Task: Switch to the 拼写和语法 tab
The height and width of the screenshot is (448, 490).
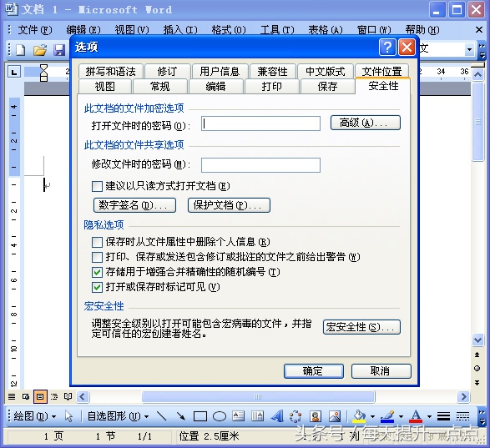Action: [111, 72]
